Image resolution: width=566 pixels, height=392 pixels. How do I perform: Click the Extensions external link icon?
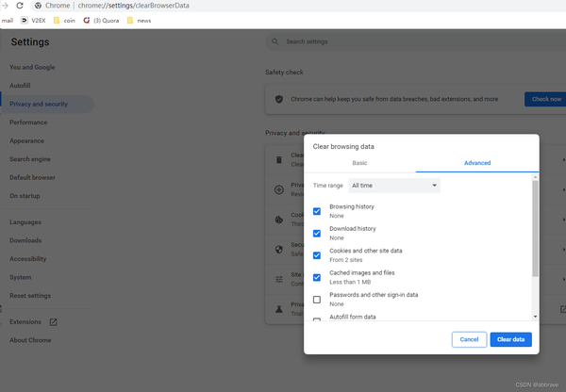[54, 322]
